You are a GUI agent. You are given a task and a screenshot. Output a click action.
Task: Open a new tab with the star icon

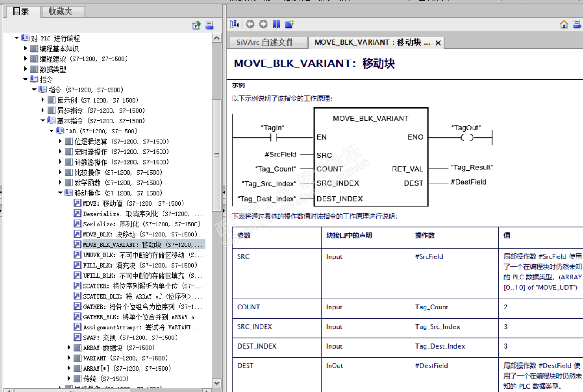(290, 24)
